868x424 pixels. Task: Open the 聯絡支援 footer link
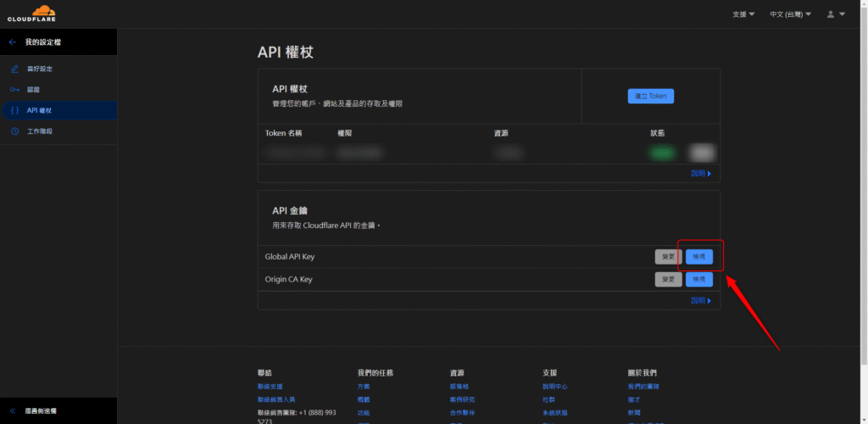click(270, 387)
